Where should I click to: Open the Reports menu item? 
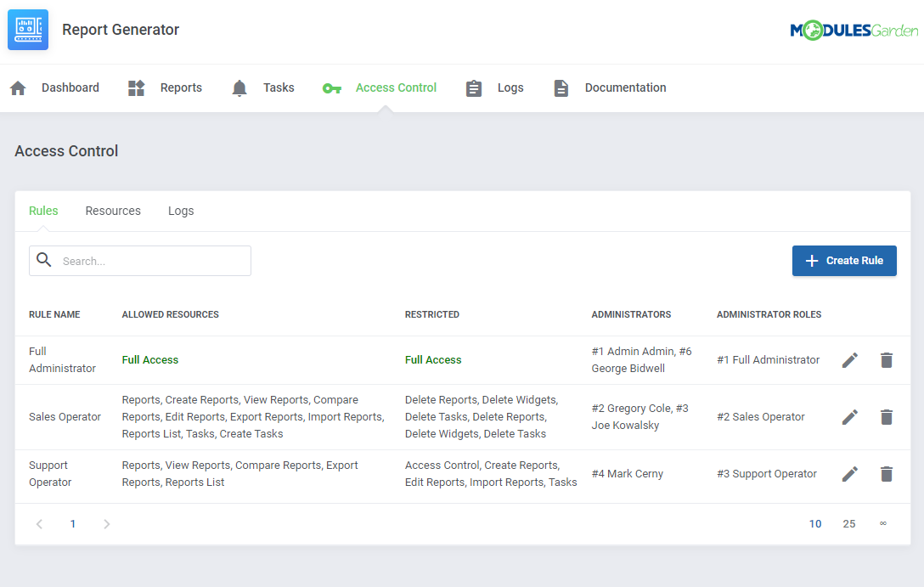(x=181, y=87)
